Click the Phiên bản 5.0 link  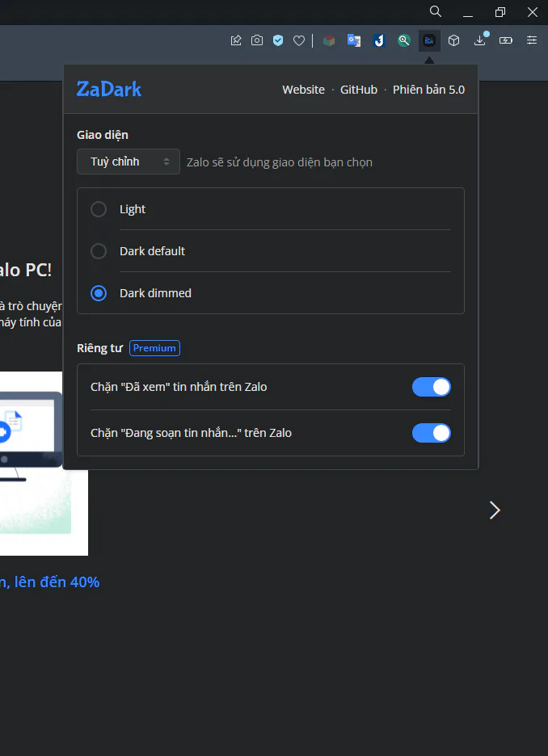[429, 90]
